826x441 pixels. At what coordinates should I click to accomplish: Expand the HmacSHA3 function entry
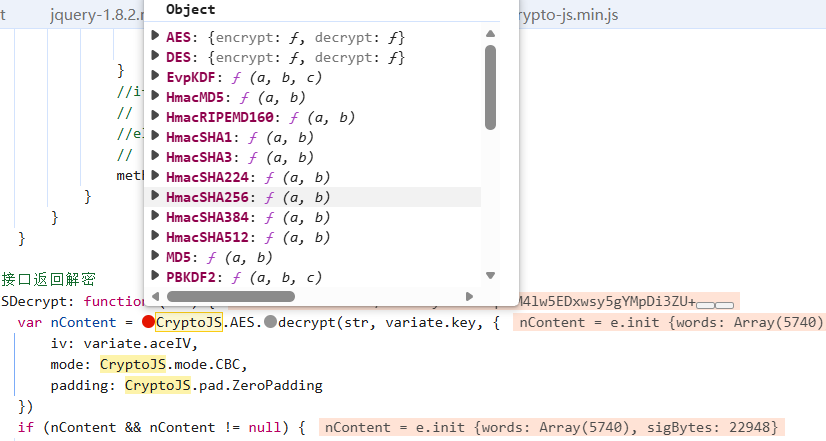[x=155, y=155]
